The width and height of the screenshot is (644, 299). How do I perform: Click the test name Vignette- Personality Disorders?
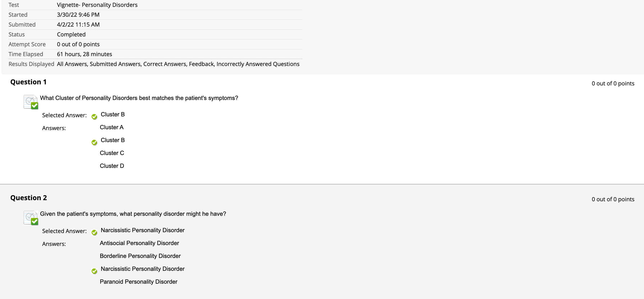point(97,5)
